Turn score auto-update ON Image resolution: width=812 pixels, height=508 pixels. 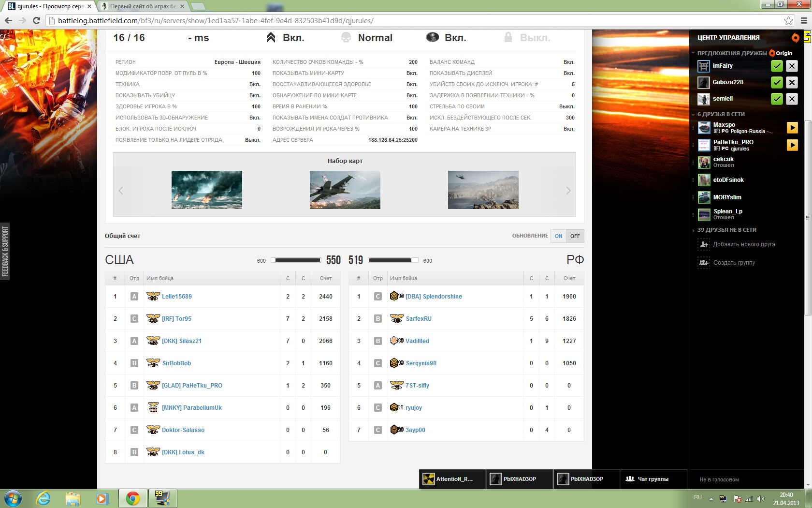[558, 236]
